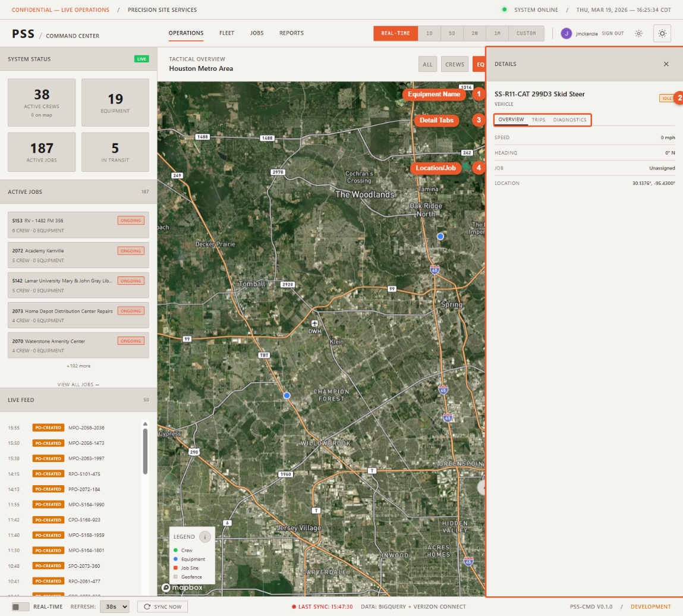Open the TRIPS tab in Details
Image resolution: width=683 pixels, height=616 pixels.
(x=539, y=120)
